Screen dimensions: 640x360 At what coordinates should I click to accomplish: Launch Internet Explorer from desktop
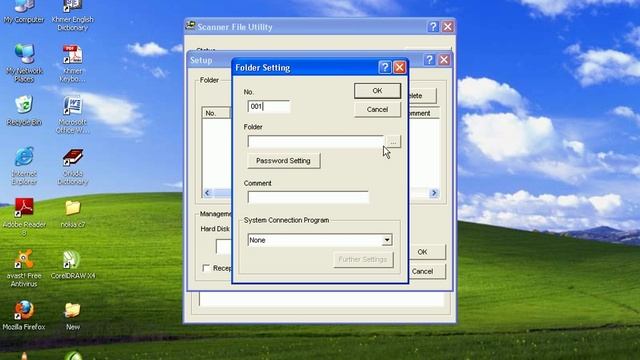24,165
